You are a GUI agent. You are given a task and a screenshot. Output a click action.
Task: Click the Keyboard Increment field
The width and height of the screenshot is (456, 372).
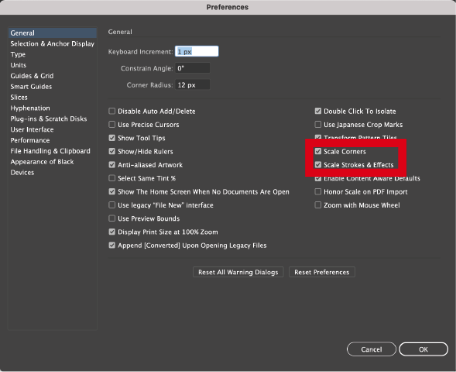click(197, 51)
